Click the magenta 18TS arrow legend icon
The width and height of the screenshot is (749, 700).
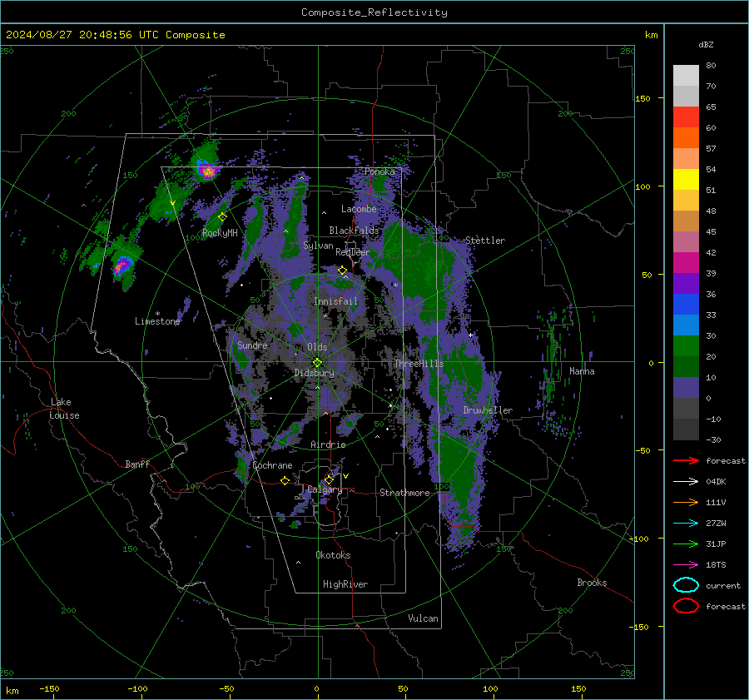(686, 565)
